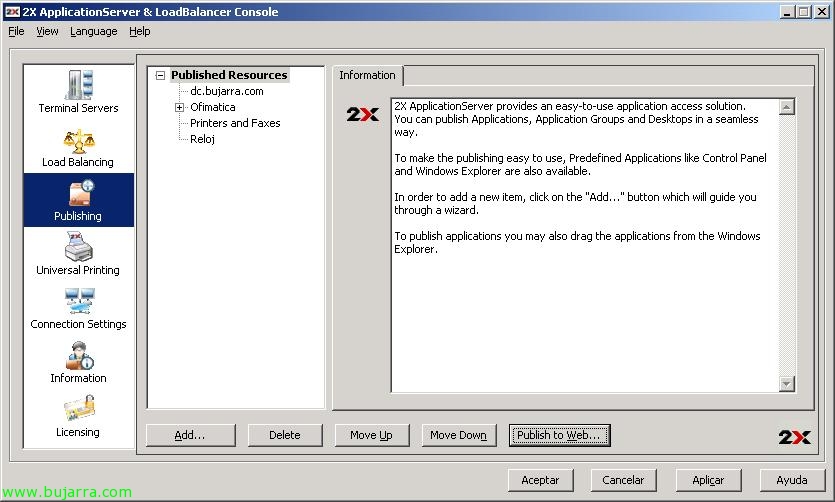Select the Reloj tree item
Viewport: 835px width, 502px height.
(202, 139)
